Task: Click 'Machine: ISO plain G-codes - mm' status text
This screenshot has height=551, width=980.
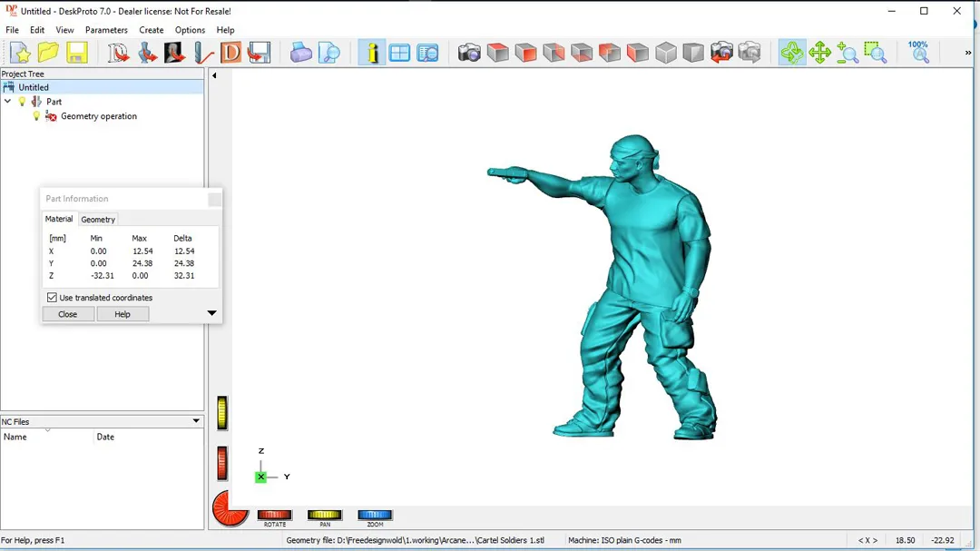Action: (624, 540)
